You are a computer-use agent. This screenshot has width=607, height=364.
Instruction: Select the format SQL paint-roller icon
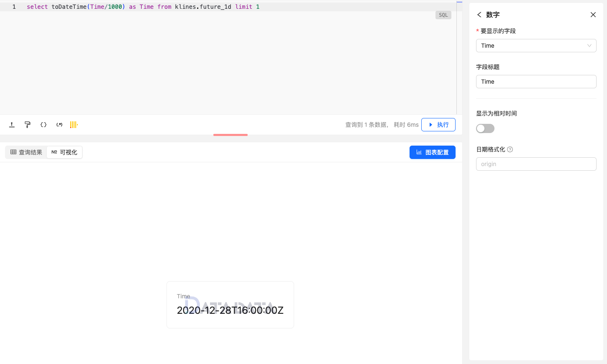(x=28, y=124)
